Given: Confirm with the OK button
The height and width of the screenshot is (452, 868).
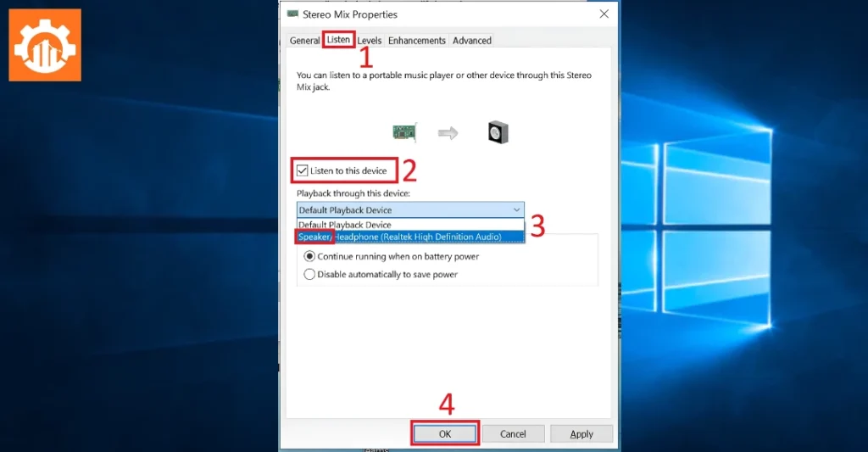Looking at the screenshot, I should tap(445, 433).
